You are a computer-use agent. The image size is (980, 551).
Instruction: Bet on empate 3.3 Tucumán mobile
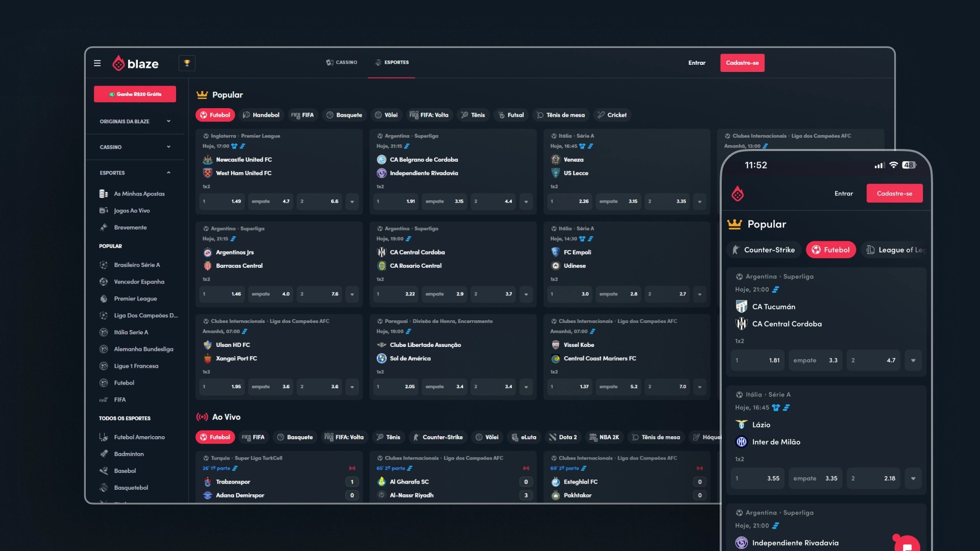[x=815, y=360]
